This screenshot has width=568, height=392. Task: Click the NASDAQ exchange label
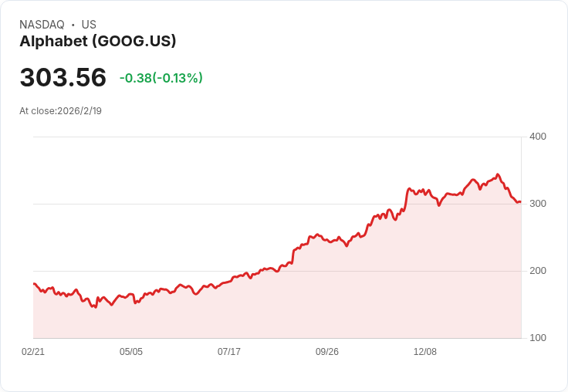[42, 25]
